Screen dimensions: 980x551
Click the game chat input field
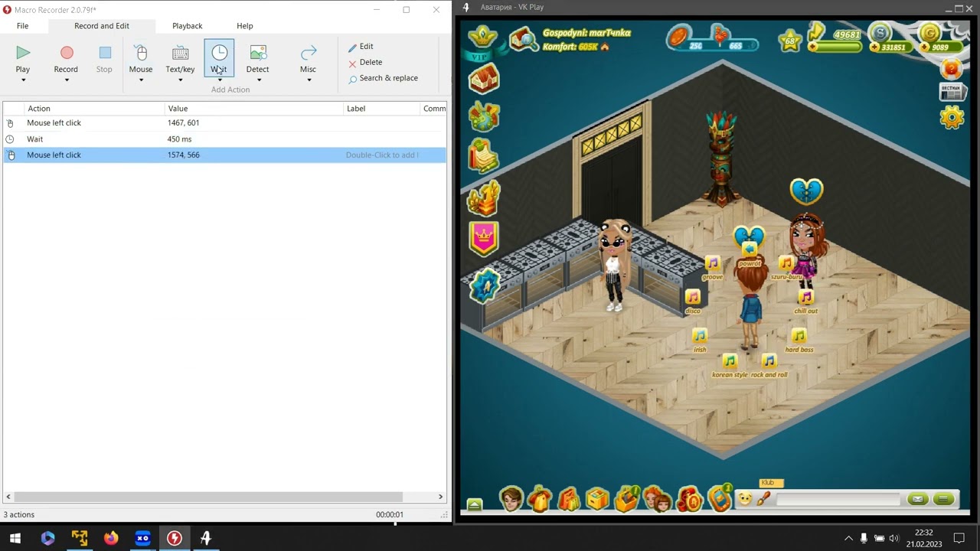(x=838, y=499)
